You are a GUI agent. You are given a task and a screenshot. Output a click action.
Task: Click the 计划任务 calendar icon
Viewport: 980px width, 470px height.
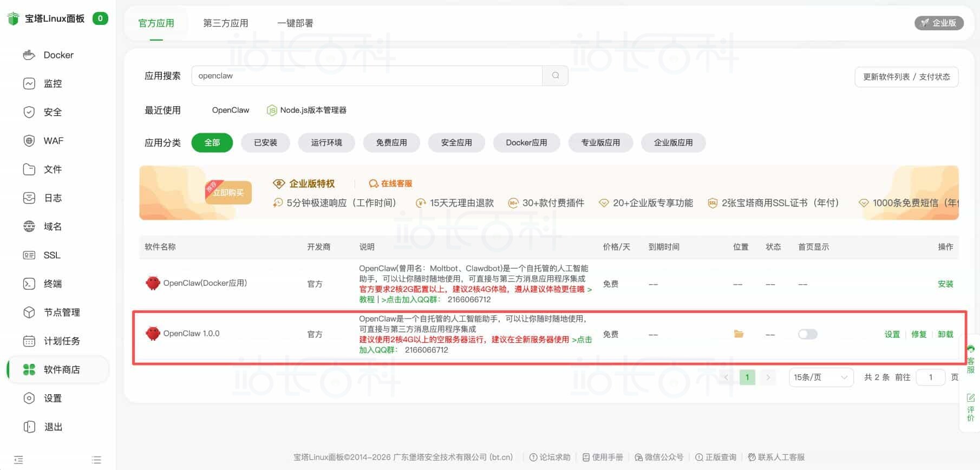29,341
